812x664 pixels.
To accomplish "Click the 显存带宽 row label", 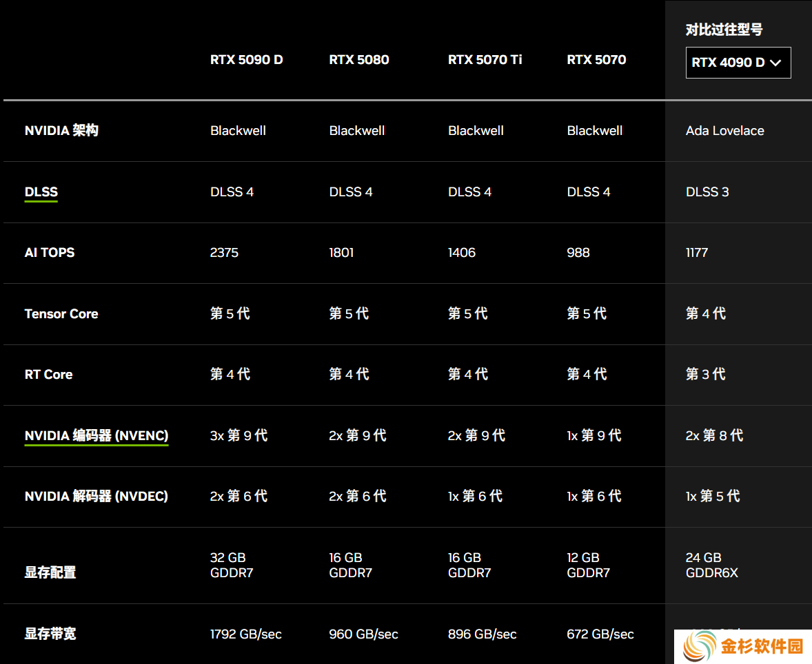I will click(x=50, y=634).
